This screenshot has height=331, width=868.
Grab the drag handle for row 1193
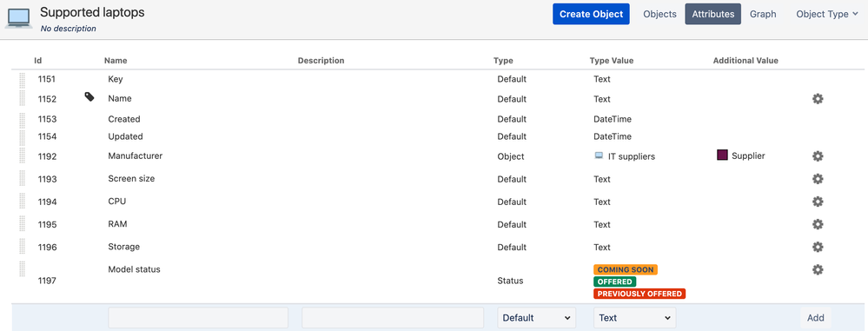pos(22,178)
